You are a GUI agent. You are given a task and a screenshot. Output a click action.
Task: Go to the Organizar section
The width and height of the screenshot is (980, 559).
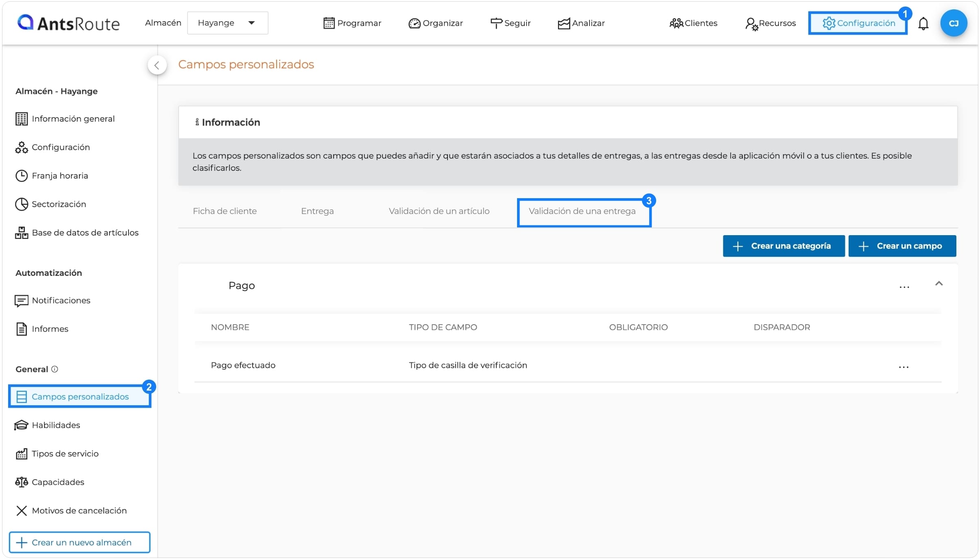pos(436,23)
